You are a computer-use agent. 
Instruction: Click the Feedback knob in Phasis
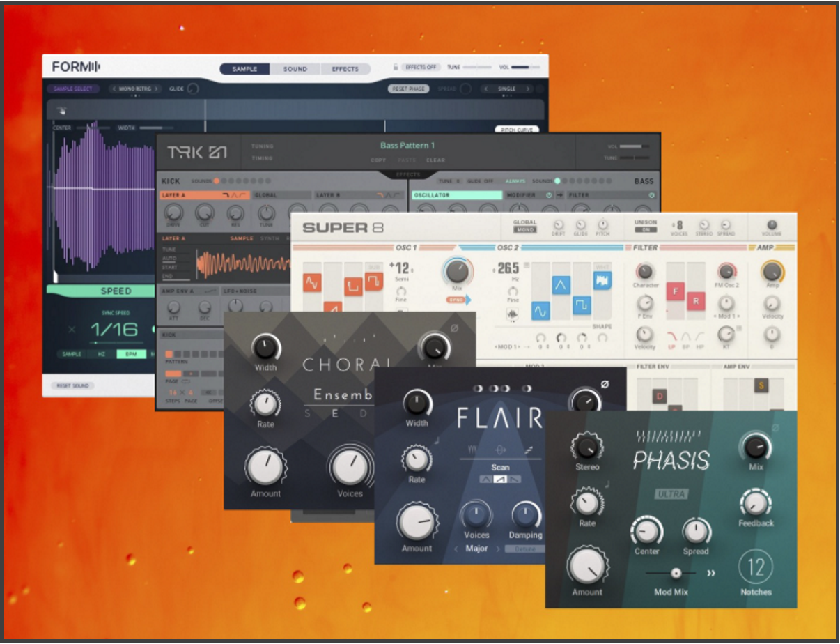coord(756,503)
